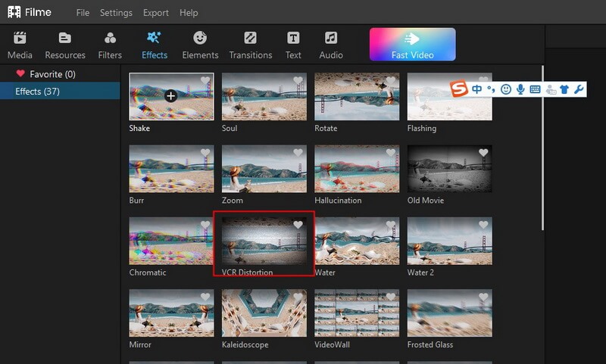This screenshot has width=606, height=364.
Task: Toggle Sogou punctuation mode icon
Action: [491, 89]
